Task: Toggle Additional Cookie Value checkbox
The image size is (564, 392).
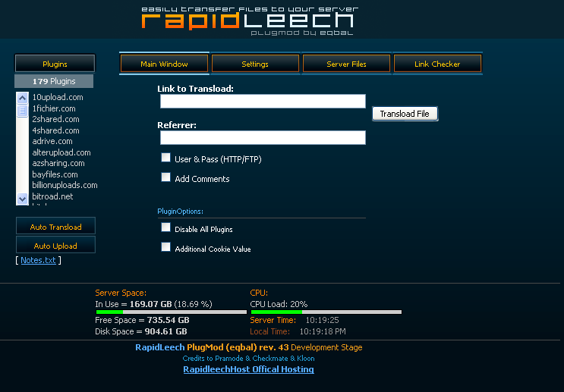Action: click(x=165, y=247)
